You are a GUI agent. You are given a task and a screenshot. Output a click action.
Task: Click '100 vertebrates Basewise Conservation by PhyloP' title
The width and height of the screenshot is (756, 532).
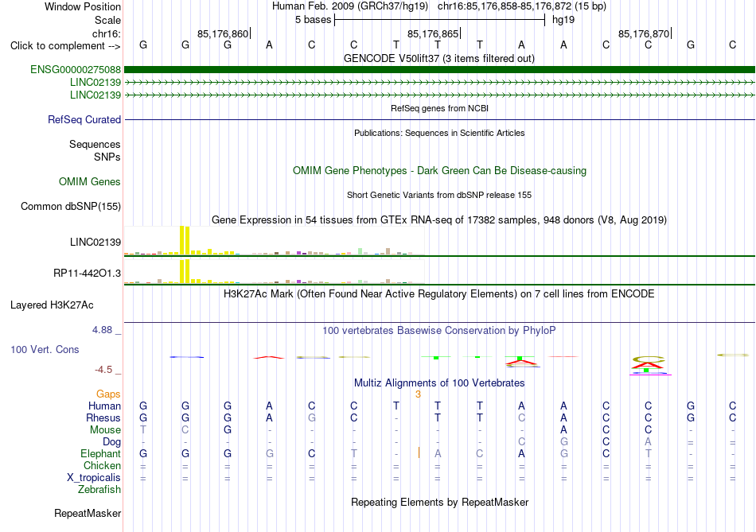[438, 331]
